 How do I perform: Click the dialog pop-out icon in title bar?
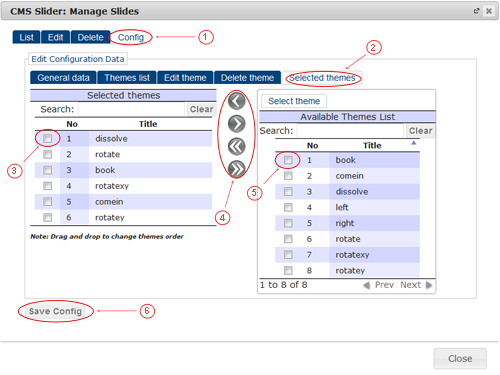tap(476, 11)
